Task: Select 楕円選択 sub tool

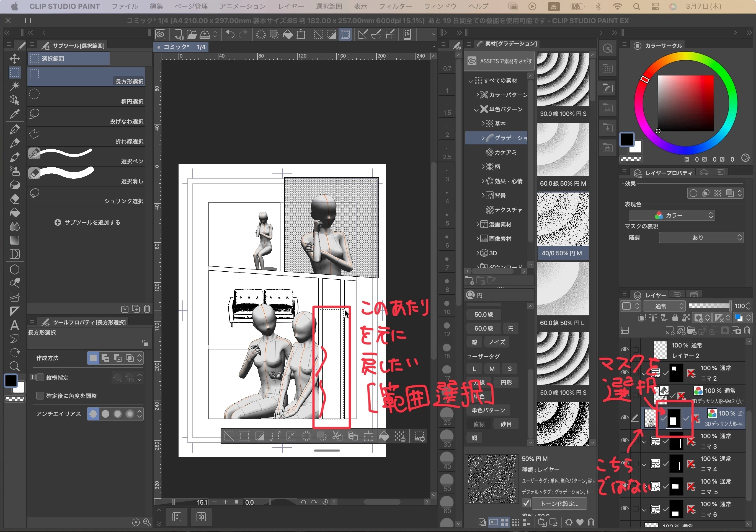Action: (86, 97)
